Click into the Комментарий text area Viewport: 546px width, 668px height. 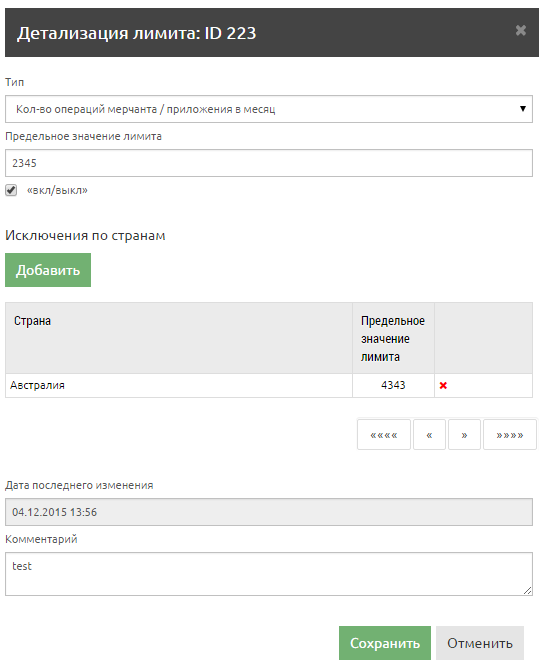[x=269, y=574]
